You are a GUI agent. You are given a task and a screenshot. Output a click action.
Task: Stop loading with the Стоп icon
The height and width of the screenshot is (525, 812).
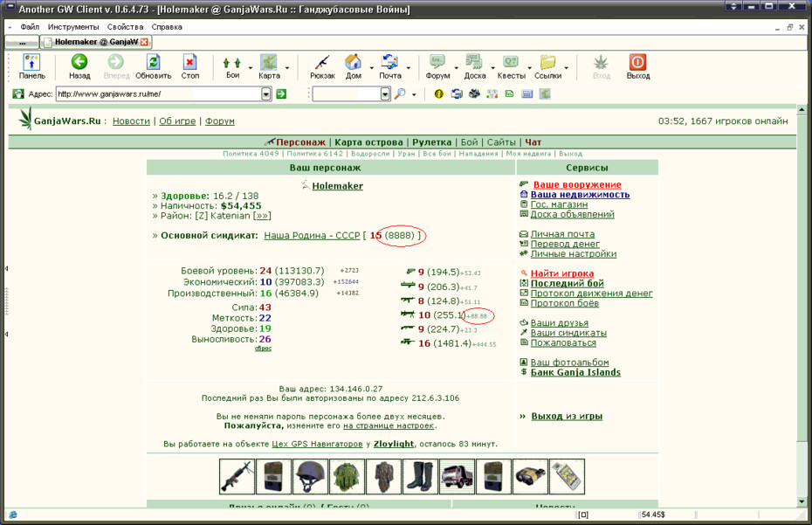pos(190,67)
